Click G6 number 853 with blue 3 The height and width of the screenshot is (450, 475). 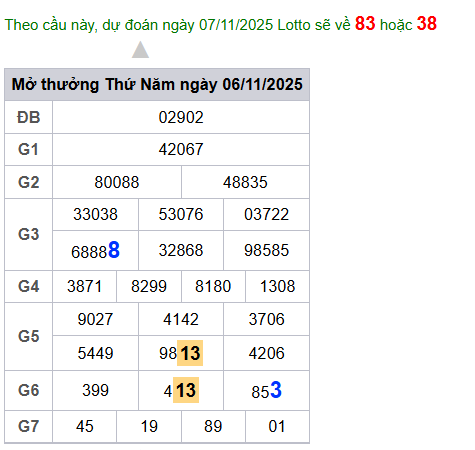[x=266, y=390]
